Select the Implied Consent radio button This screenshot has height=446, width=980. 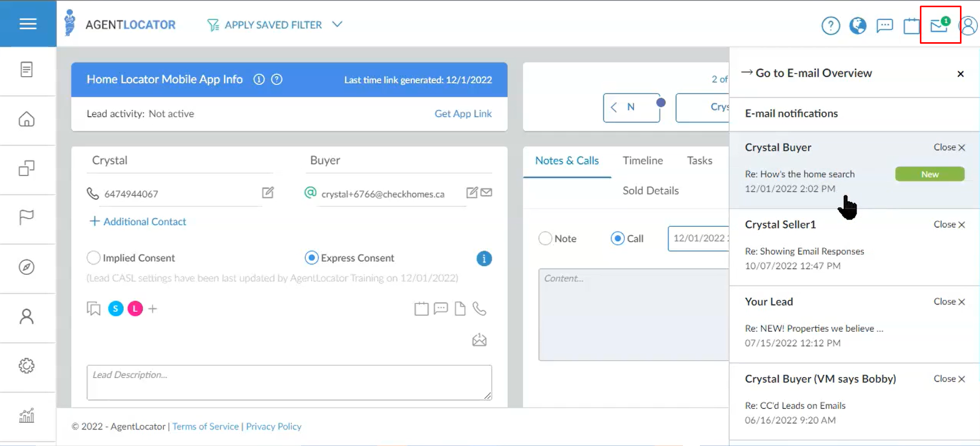(x=94, y=258)
